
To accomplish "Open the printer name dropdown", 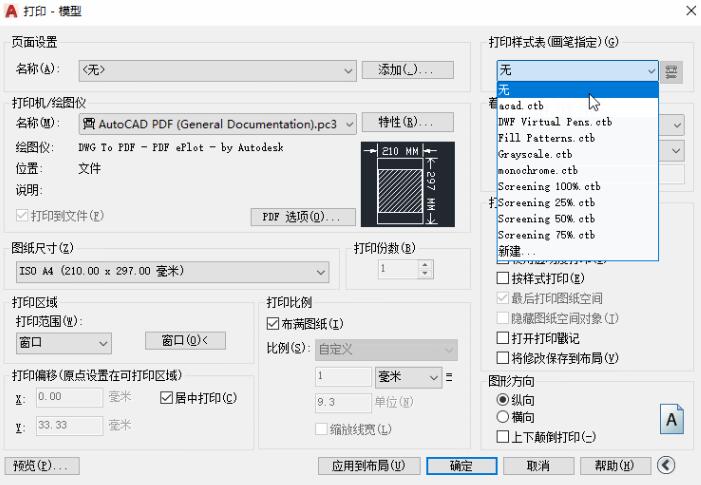I will click(217, 124).
